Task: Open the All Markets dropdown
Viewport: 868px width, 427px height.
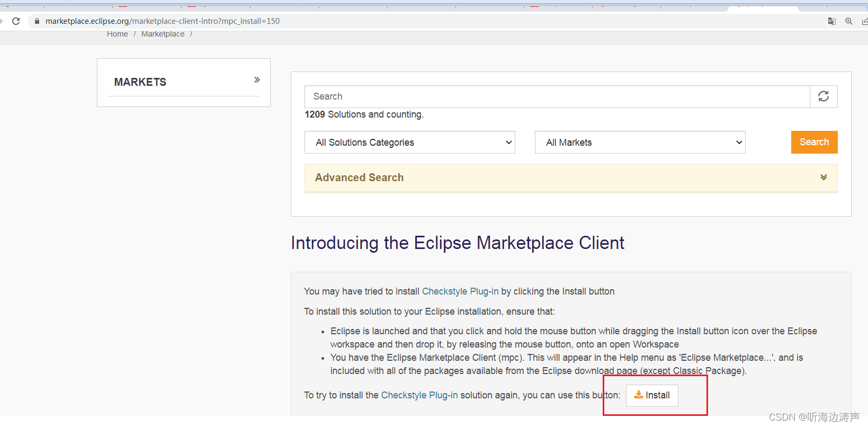Action: pyautogui.click(x=640, y=143)
